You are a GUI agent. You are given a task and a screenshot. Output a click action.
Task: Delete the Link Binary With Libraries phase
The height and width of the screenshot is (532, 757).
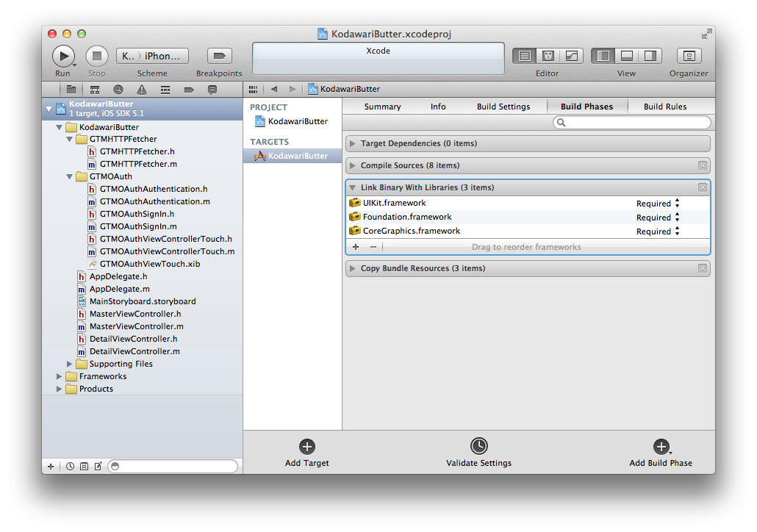703,188
